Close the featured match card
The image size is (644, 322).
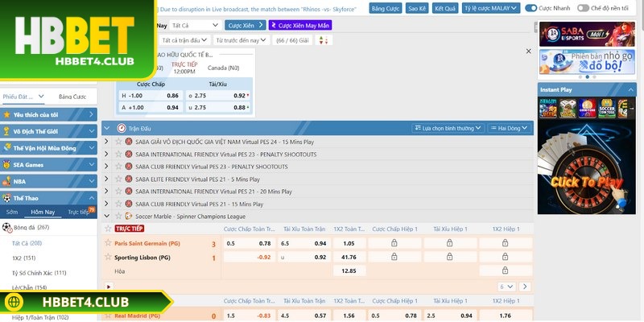[529, 52]
